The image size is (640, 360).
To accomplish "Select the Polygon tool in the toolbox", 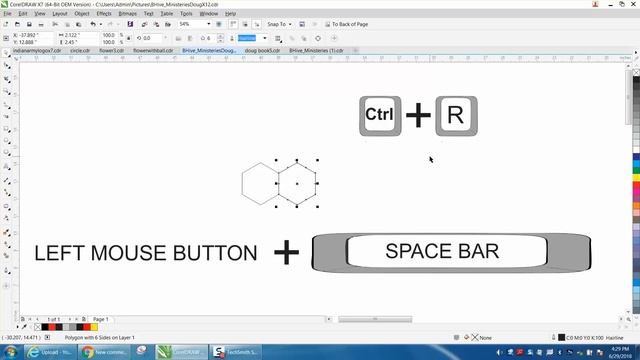I will point(6,153).
